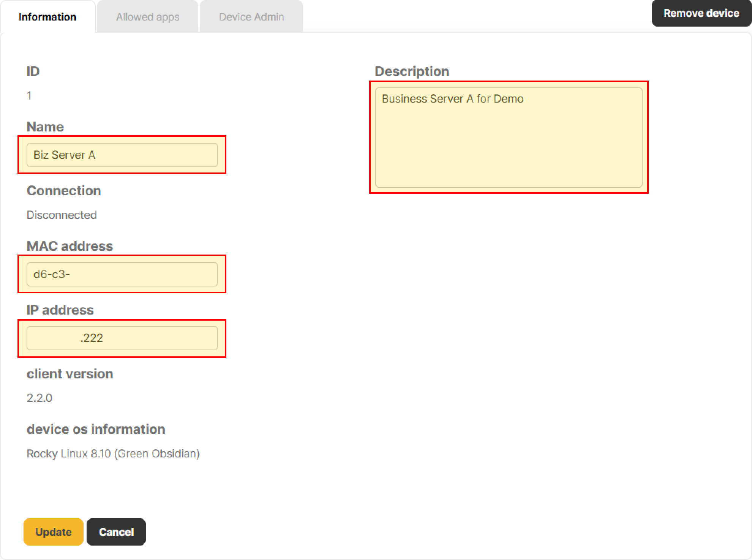Click the ID value 1
The height and width of the screenshot is (560, 752).
point(29,96)
